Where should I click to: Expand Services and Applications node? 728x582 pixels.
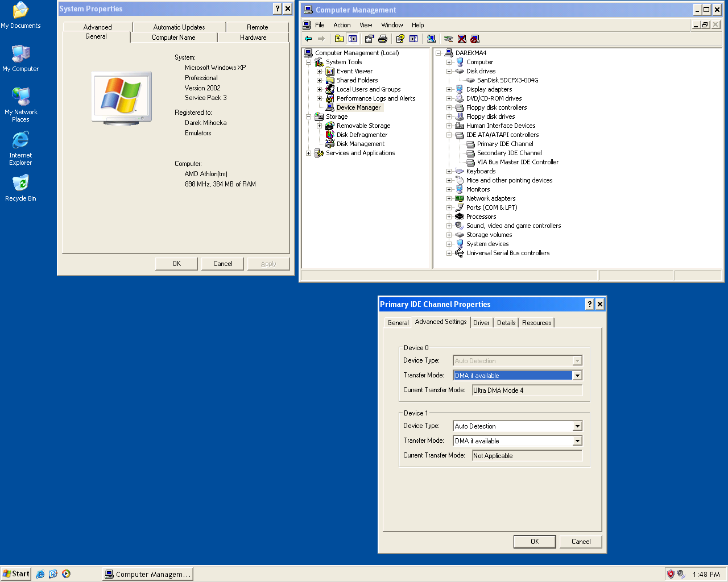(x=308, y=153)
